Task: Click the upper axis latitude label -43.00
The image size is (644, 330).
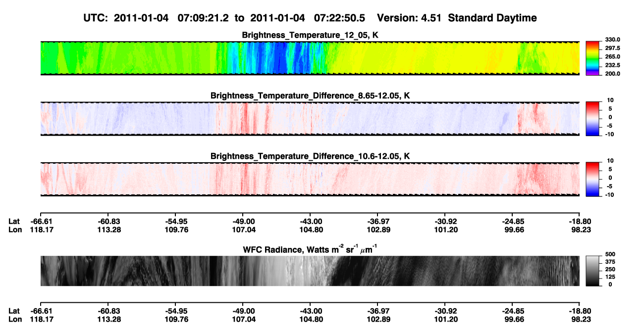Action: 310,221
